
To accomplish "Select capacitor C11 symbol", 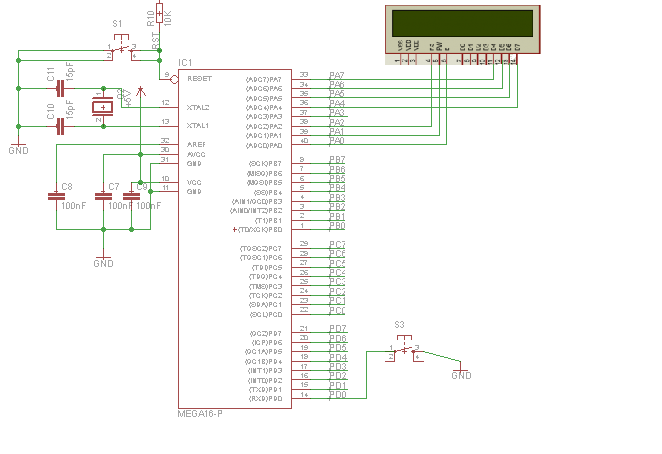I will [60, 89].
